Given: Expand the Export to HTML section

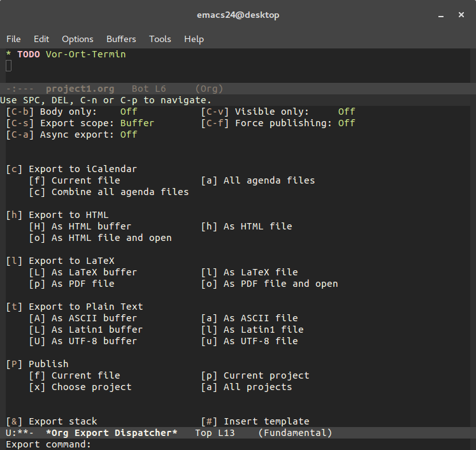Looking at the screenshot, I should coord(57,215).
